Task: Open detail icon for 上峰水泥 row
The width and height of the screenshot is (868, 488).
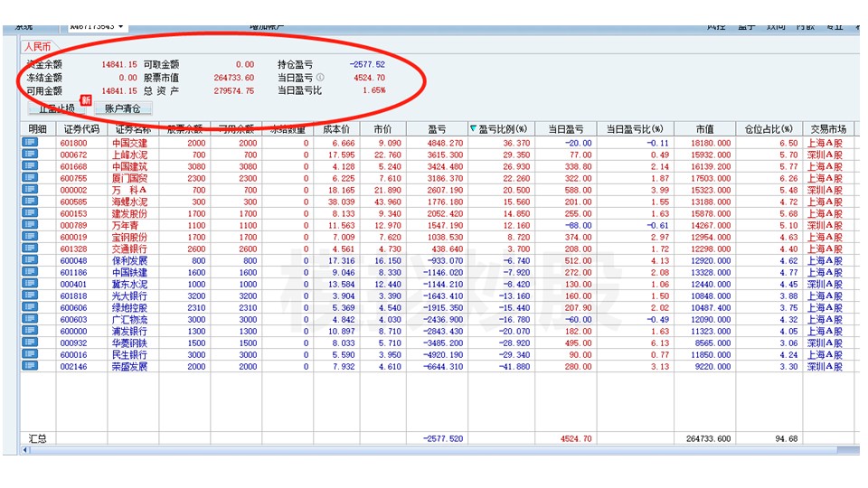Action: click(x=30, y=155)
